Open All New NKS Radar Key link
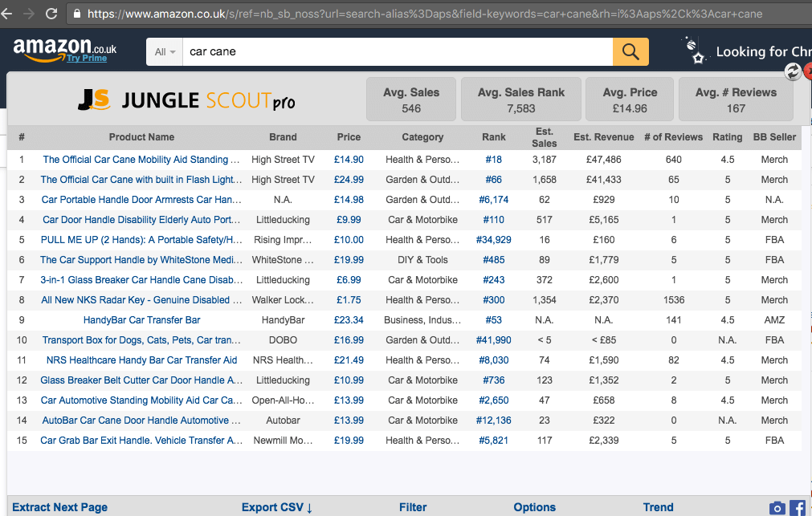Image resolution: width=812 pixels, height=516 pixels. tap(141, 300)
